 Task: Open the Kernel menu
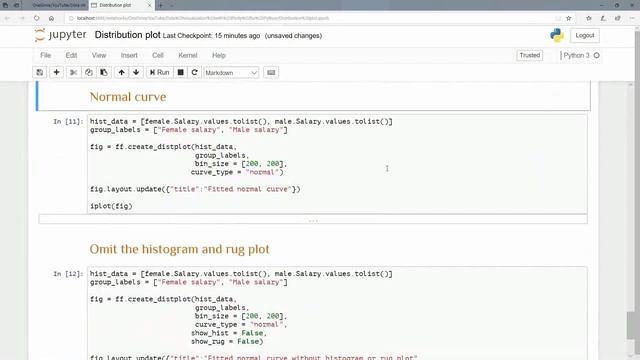pos(188,55)
